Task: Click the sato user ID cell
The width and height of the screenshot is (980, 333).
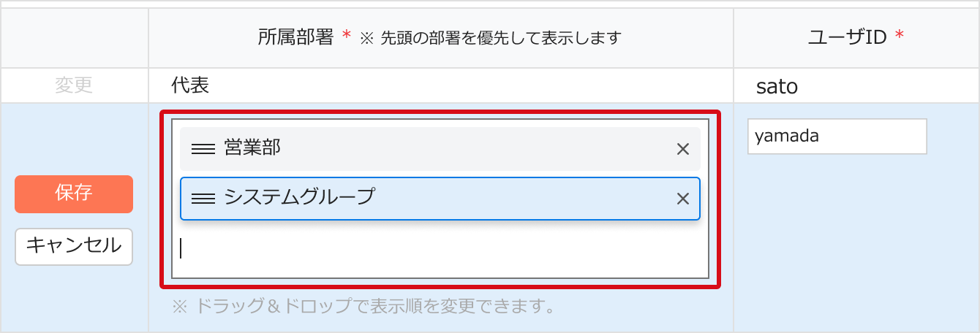Action: tap(777, 87)
